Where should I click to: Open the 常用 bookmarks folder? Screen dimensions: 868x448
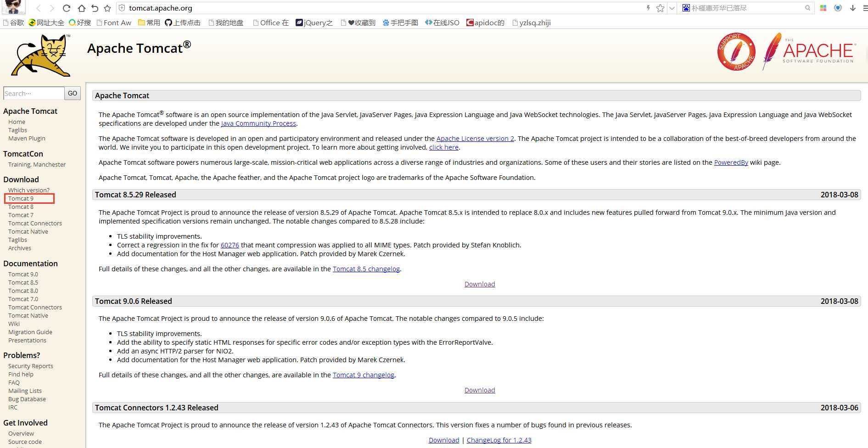[x=149, y=22]
